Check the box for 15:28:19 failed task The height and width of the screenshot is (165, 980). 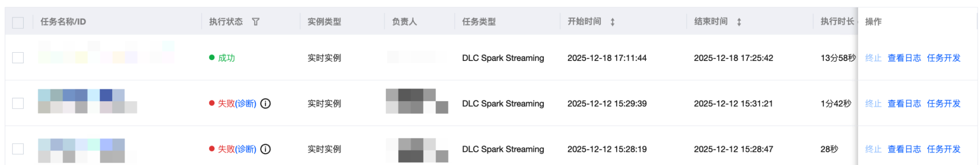coord(18,149)
